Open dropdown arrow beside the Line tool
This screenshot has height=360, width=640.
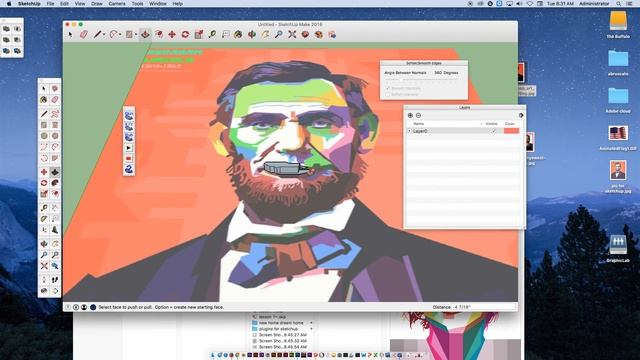pyautogui.click(x=104, y=35)
